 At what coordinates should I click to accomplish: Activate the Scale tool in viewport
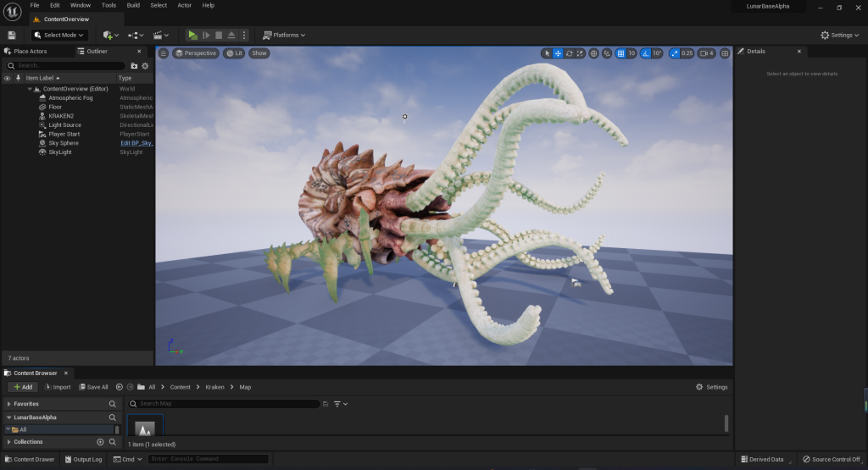coord(580,53)
